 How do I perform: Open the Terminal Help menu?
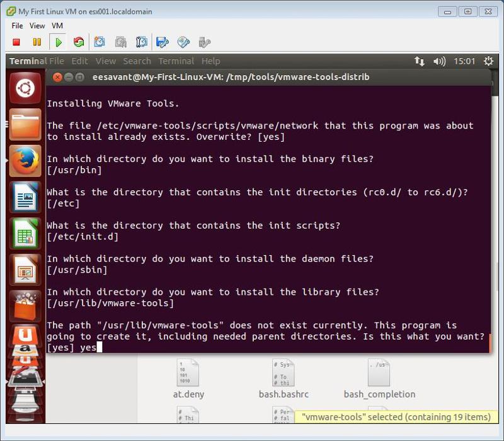(211, 61)
